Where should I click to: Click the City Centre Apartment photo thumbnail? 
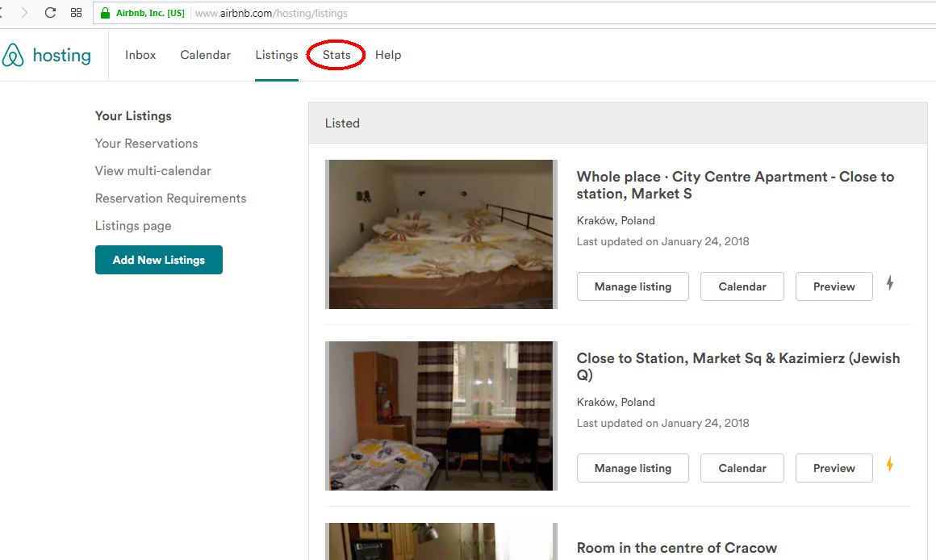click(x=441, y=234)
